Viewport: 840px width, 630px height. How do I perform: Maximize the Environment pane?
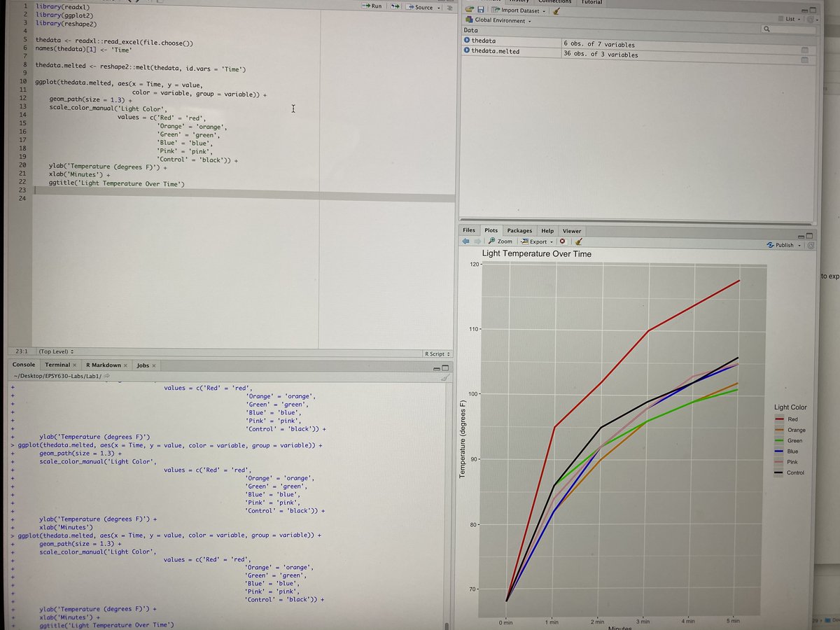coord(812,10)
